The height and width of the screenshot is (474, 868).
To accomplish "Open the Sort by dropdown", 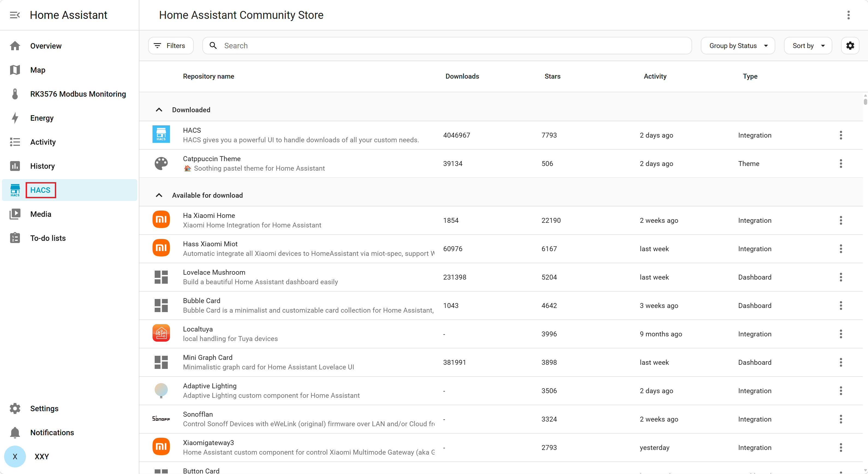I will click(808, 46).
